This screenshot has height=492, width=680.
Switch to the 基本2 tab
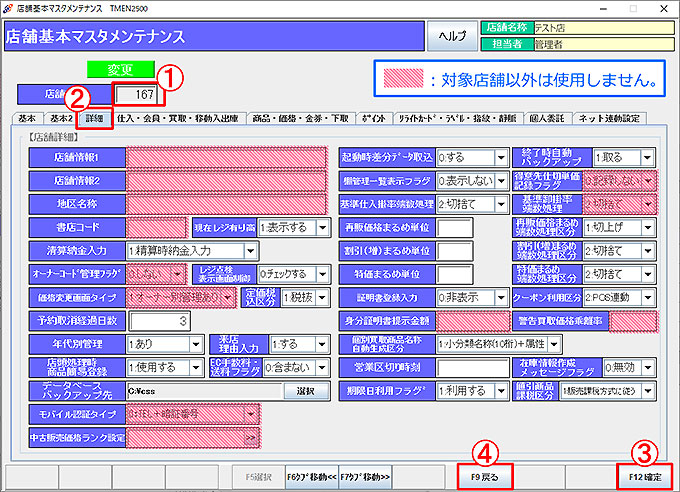point(61,118)
